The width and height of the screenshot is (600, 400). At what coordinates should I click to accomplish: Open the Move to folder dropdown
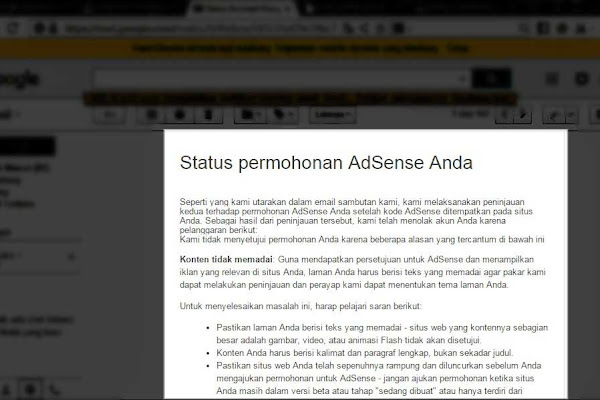click(x=250, y=115)
